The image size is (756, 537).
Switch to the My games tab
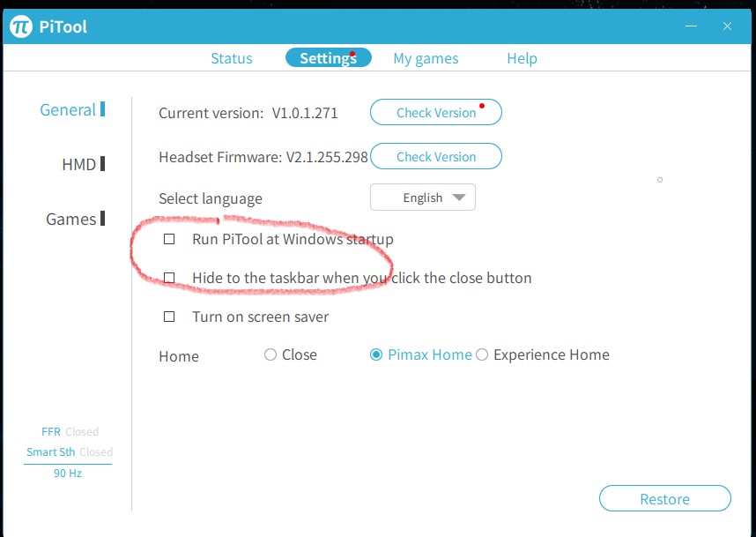tap(426, 58)
